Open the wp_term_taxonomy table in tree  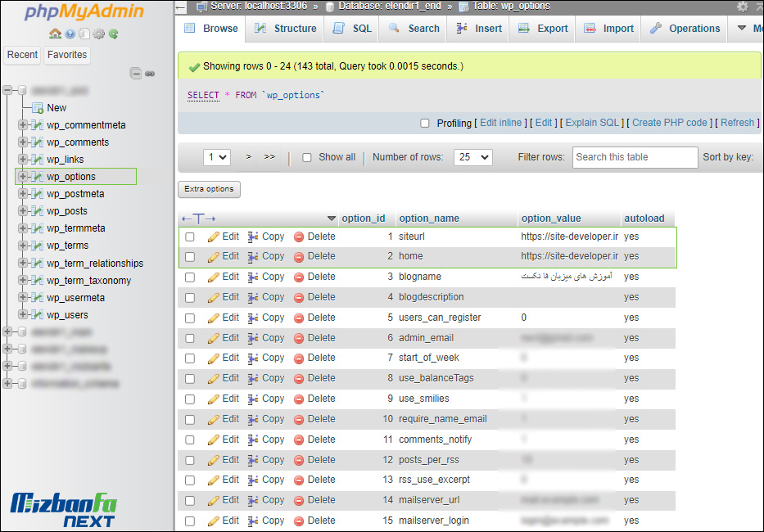(88, 281)
